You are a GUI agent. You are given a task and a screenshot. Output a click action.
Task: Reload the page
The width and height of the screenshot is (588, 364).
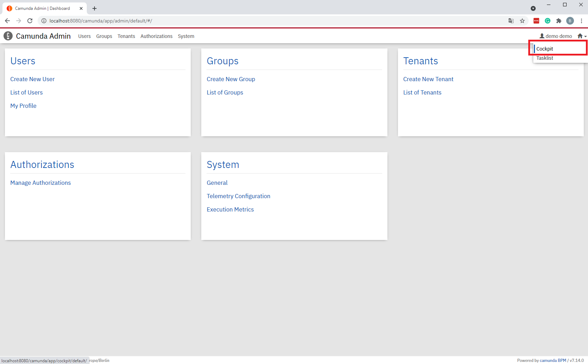[x=30, y=21]
